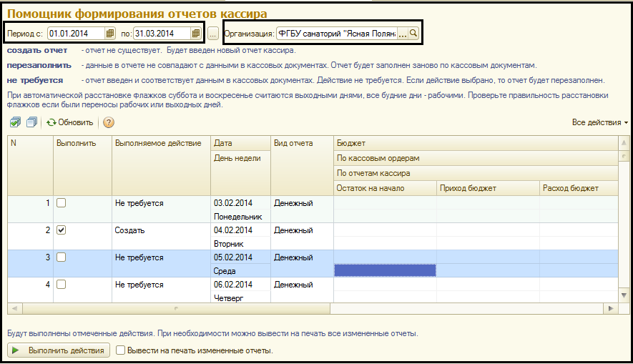Select the date cell 05.02.2014
The height and width of the screenshot is (364, 633).
[x=240, y=257]
